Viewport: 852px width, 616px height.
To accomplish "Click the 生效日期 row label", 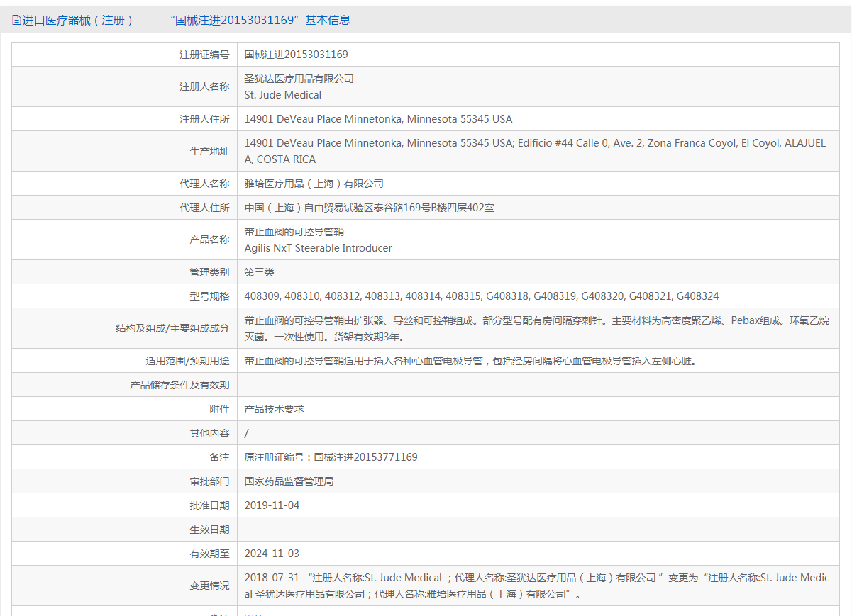I will [209, 530].
